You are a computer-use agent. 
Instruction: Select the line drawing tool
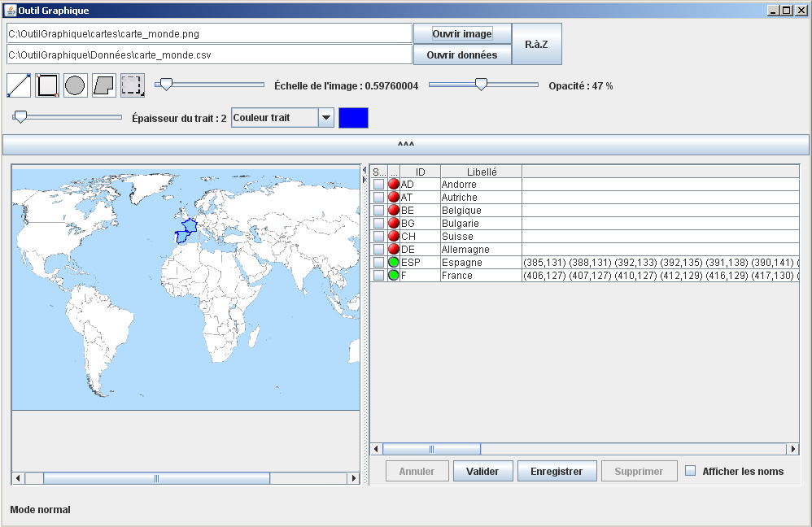click(19, 85)
